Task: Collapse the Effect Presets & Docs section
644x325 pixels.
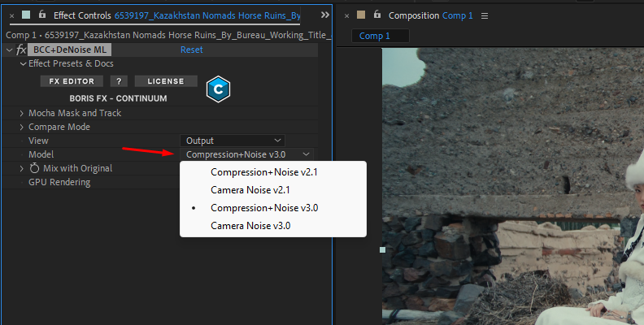Action: point(23,63)
